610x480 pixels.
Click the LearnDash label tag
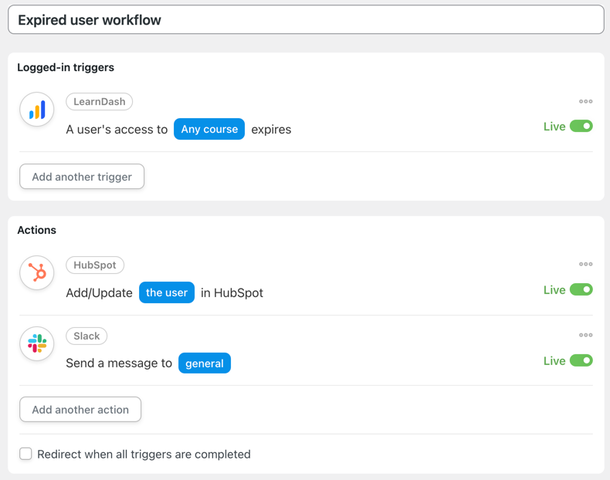(x=99, y=102)
